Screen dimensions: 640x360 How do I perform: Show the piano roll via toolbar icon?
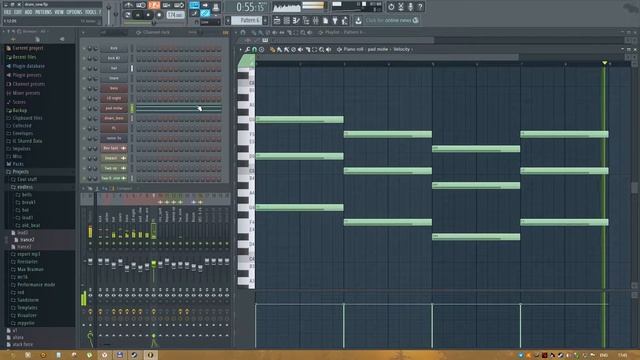pyautogui.click(x=296, y=20)
